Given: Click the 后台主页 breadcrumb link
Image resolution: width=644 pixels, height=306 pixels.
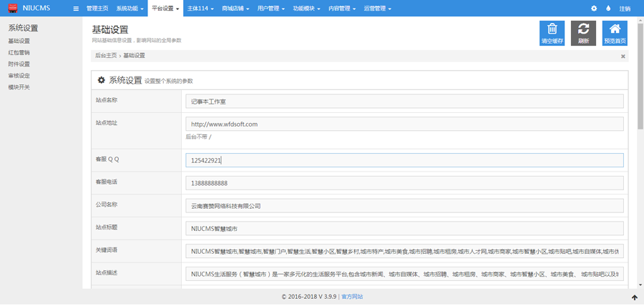Looking at the screenshot, I should (x=106, y=55).
